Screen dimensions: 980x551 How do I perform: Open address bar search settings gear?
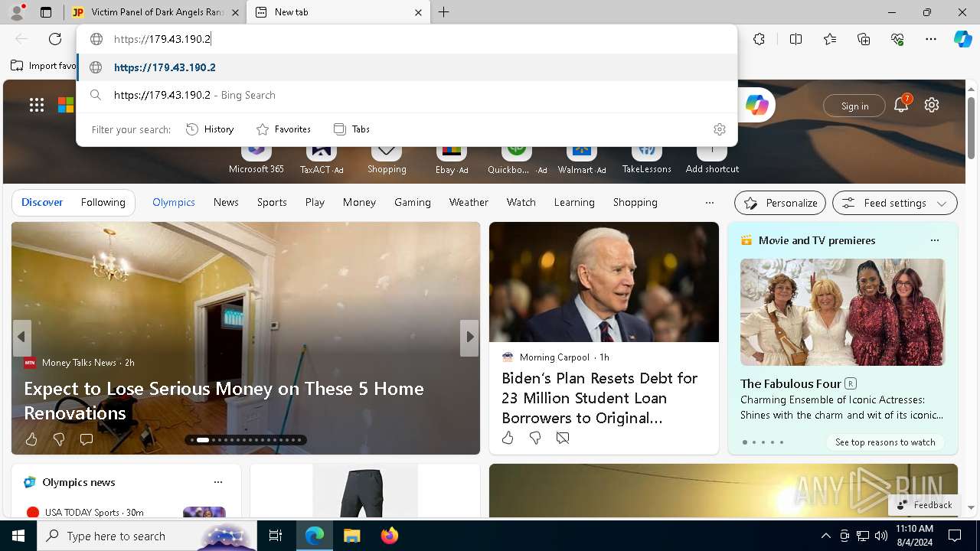pos(719,129)
